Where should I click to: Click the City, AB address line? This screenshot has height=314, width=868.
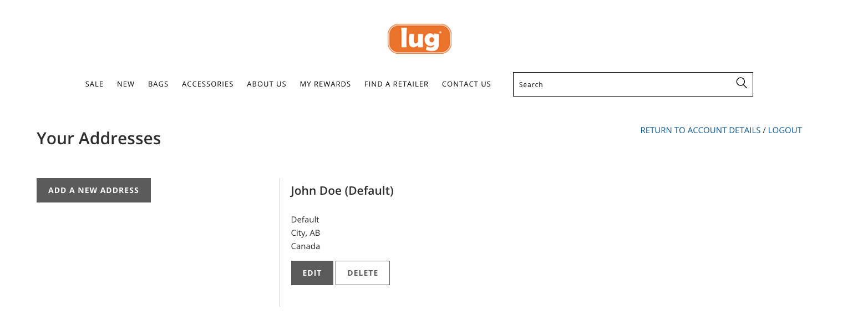306,233
